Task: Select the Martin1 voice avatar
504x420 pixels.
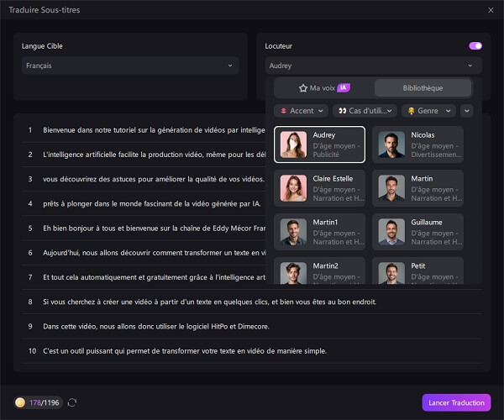Action: click(294, 232)
